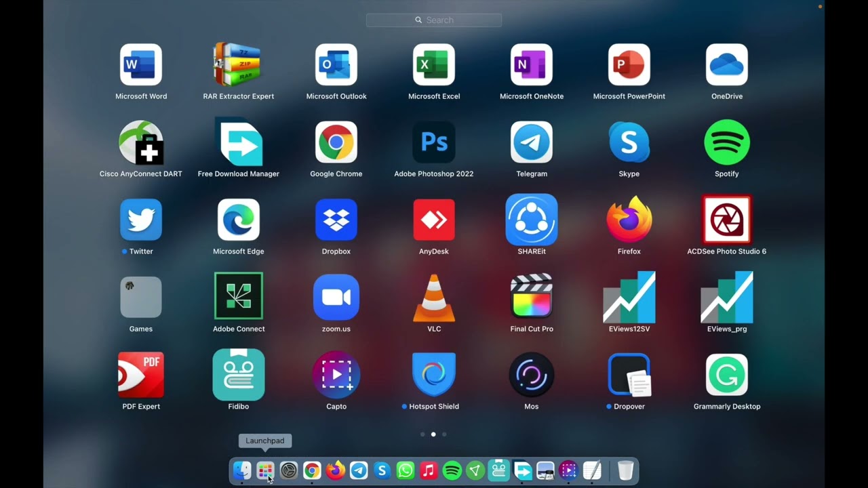Open Final Cut Pro

tap(532, 296)
